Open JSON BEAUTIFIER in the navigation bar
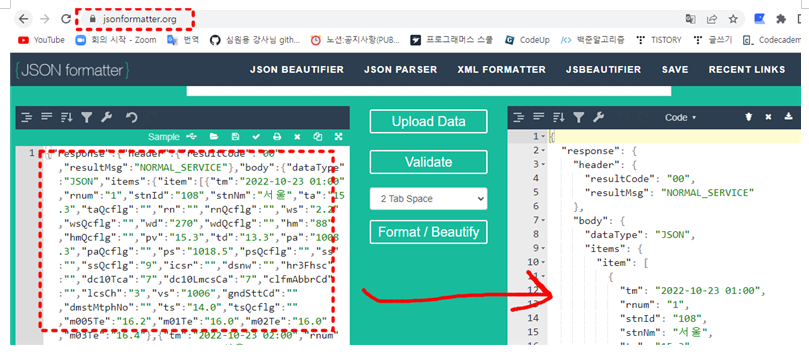809x364 pixels. point(297,70)
